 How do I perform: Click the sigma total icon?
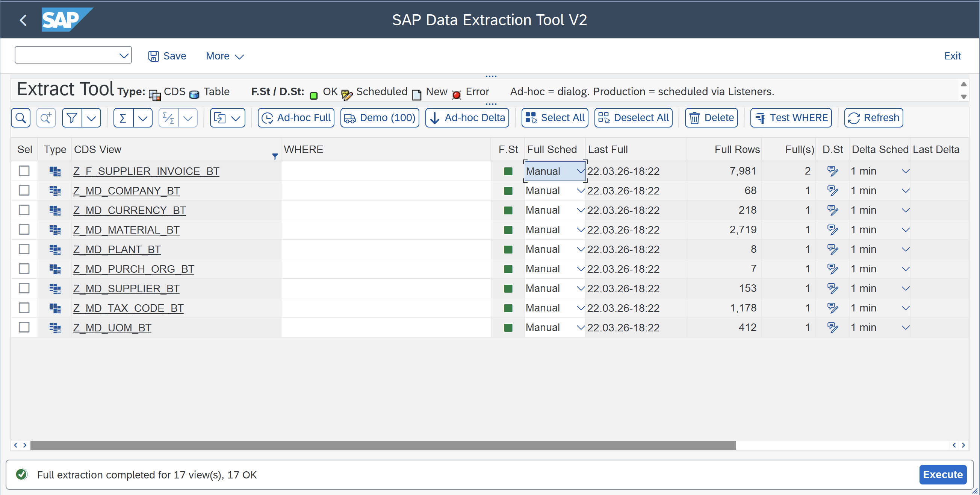tap(123, 118)
